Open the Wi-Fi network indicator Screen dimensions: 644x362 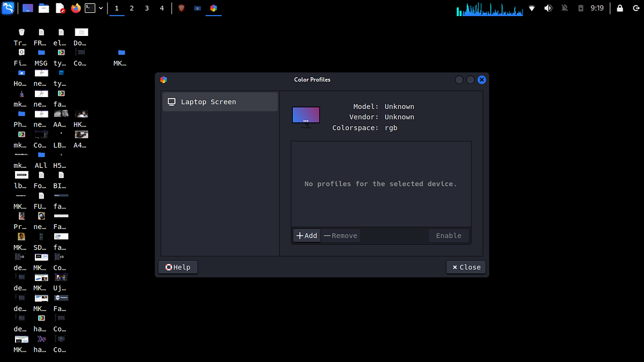pyautogui.click(x=532, y=8)
